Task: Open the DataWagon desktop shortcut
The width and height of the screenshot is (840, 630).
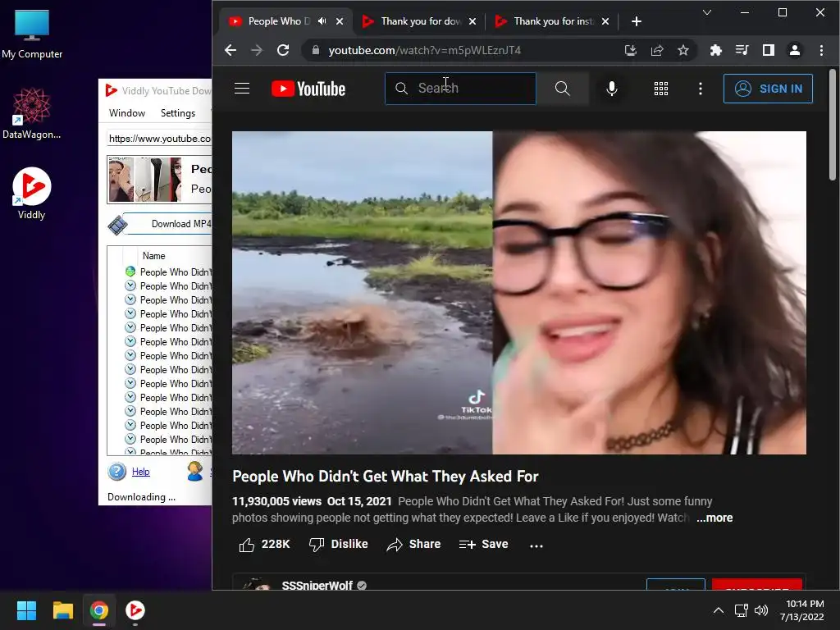Action: (32, 113)
